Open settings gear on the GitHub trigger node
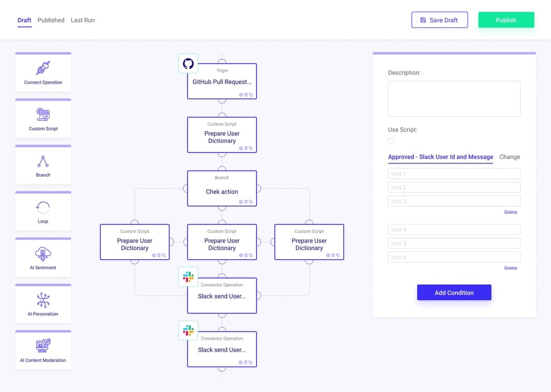The width and height of the screenshot is (551, 392). [241, 94]
